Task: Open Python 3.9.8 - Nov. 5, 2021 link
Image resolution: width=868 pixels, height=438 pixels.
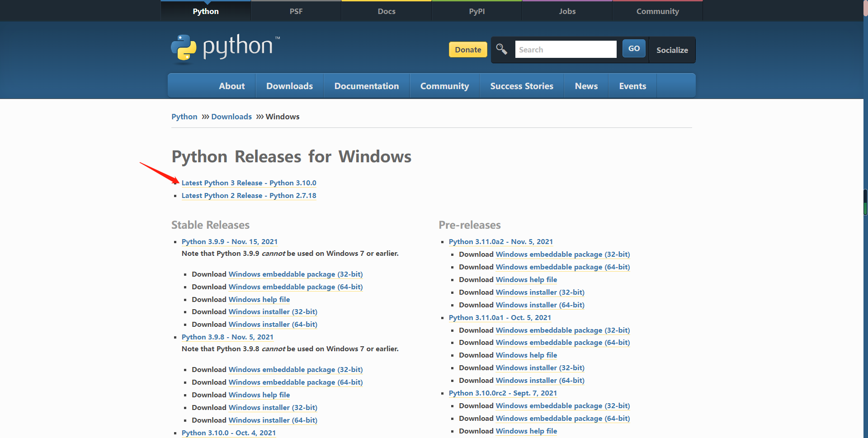Action: tap(227, 337)
